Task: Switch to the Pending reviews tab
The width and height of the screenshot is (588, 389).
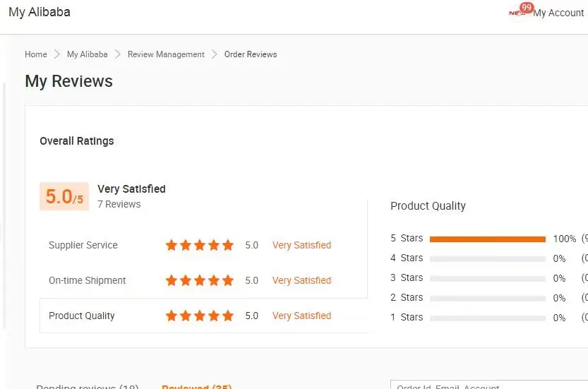Action: tap(88, 387)
